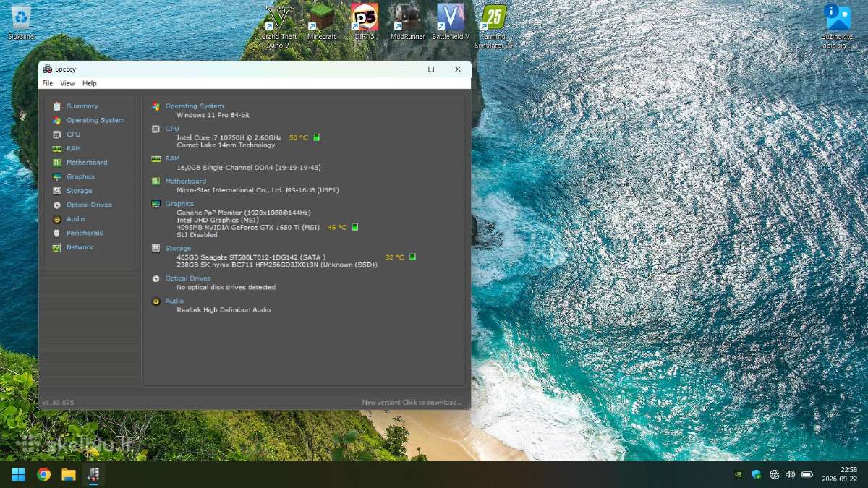Open Network in the sidebar

coord(80,247)
